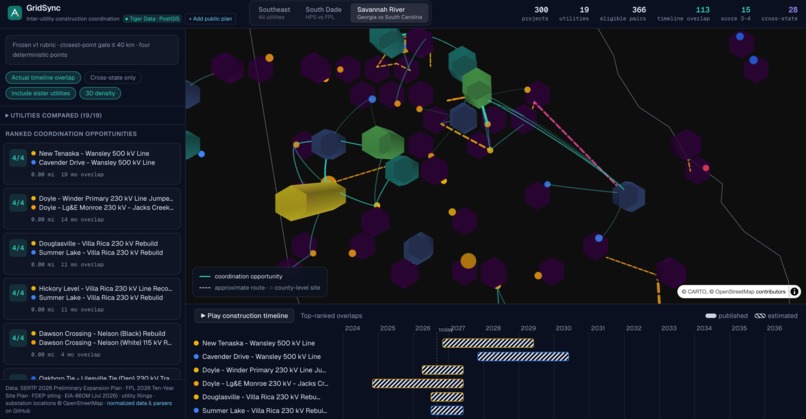This screenshot has width=806, height=419.
Task: Toggle Actual timeline overlap filter
Action: click(43, 78)
